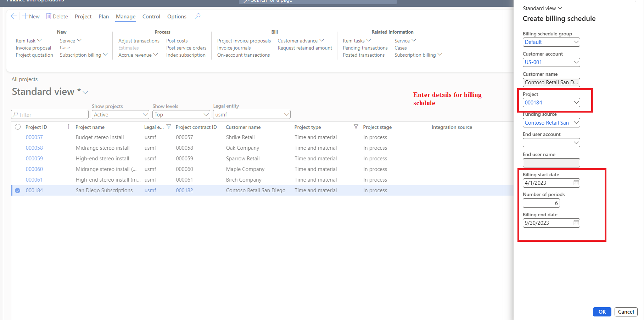Click the Delete trash icon
This screenshot has width=644, height=320.
click(x=49, y=16)
